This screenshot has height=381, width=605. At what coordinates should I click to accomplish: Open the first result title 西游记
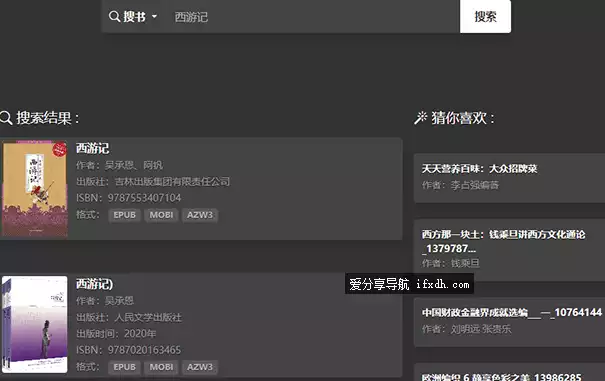93,148
